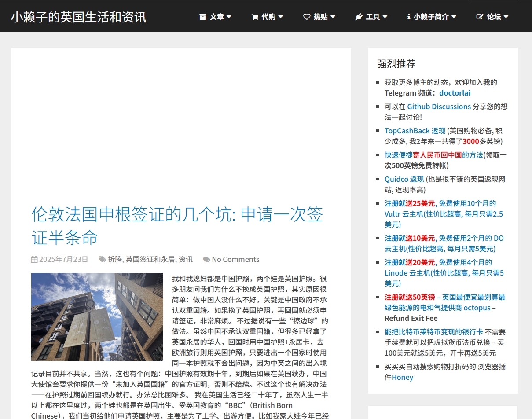This screenshot has height=419, width=532.
Task: Click the article's building photo thumbnail
Action: (97, 317)
